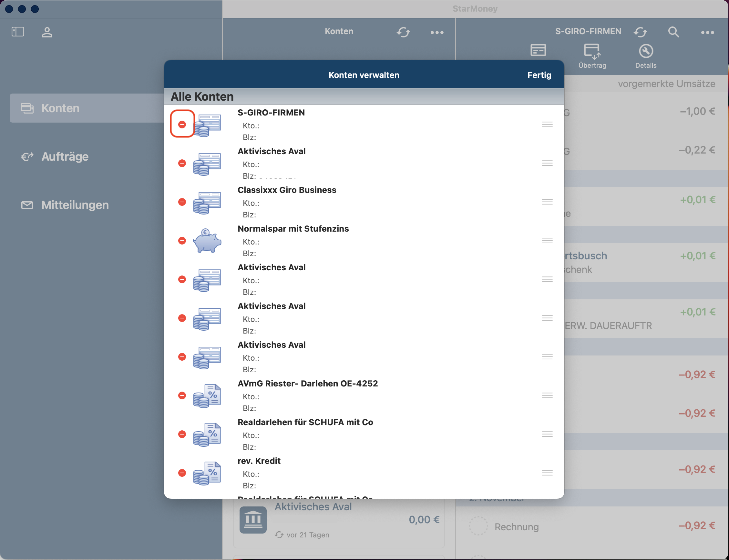
Task: Click the -0,22 € transaction amount
Action: click(x=697, y=150)
